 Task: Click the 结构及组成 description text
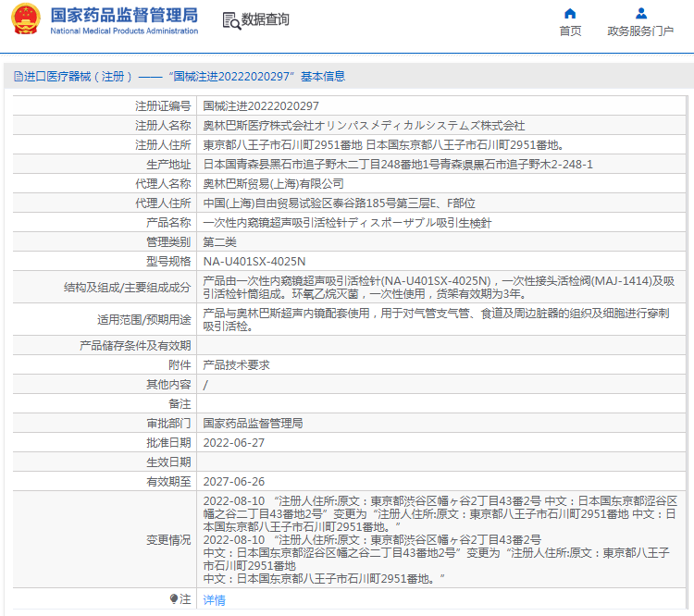coord(439,288)
